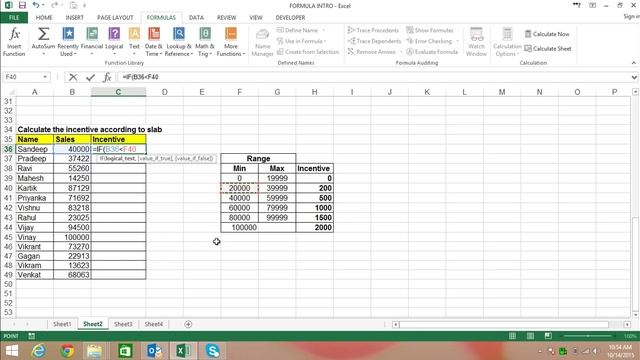Click Evaluate Formula
640x360 pixels.
click(432, 52)
